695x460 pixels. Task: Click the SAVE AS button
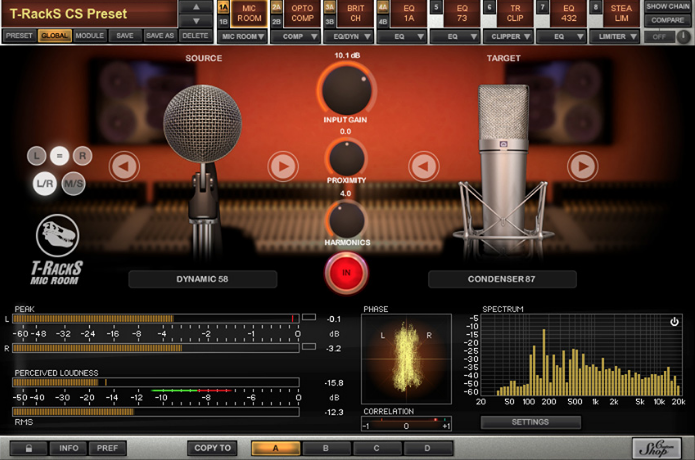point(160,35)
